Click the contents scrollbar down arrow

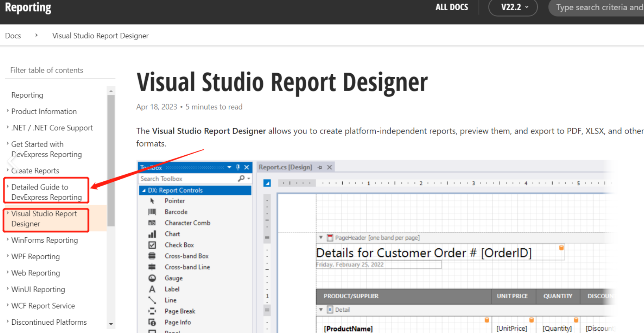(111, 324)
